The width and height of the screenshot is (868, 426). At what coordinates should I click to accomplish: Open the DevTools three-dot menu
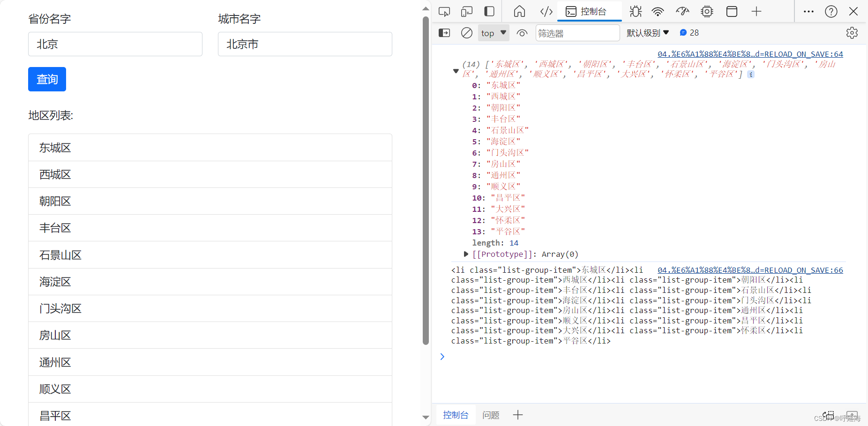(x=808, y=11)
